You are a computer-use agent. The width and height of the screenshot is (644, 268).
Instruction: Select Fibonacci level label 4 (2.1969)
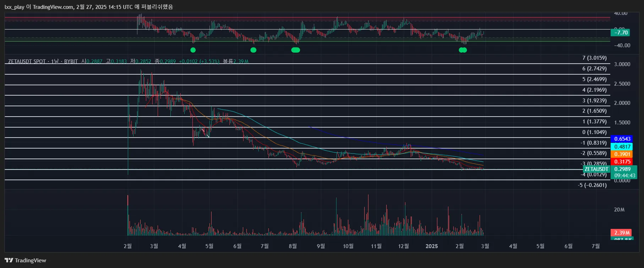point(594,90)
